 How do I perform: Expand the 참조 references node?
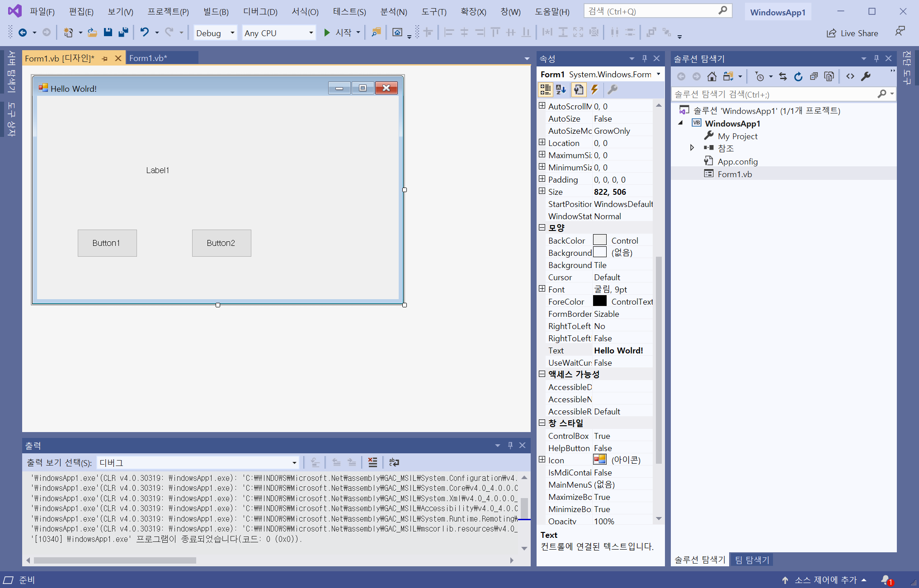click(x=692, y=148)
